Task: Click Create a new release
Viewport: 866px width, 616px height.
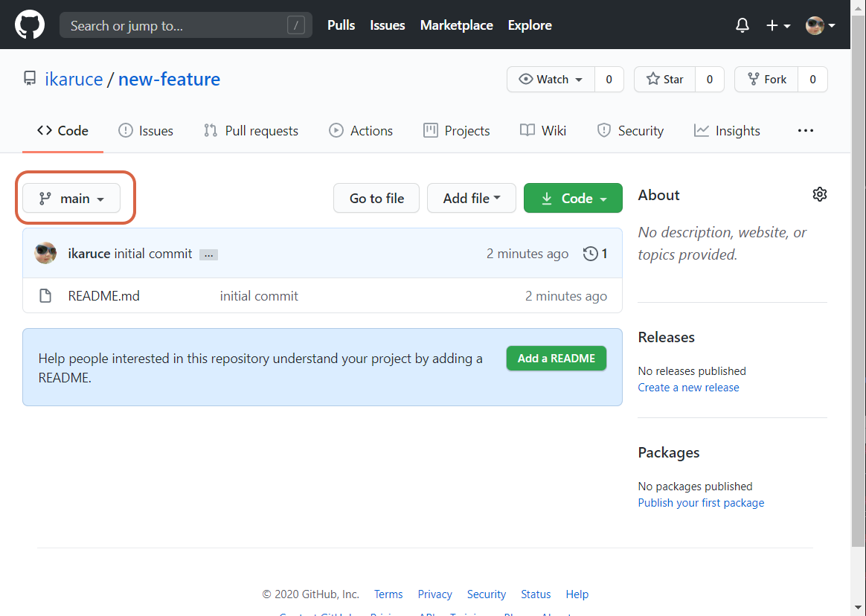Action: tap(688, 388)
